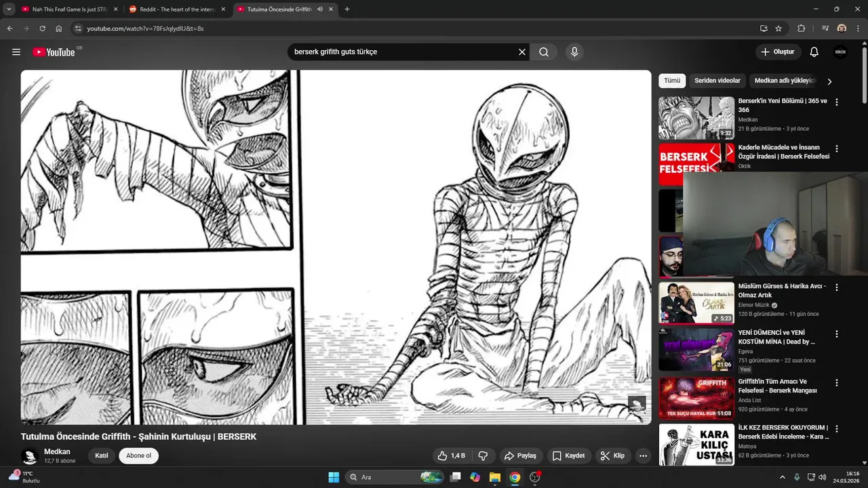Image resolution: width=868 pixels, height=488 pixels.
Task: Show hidden system tray icons chevron
Action: 782,477
